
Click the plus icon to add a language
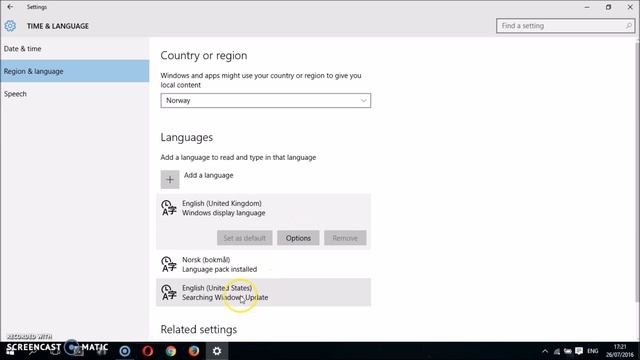[x=170, y=180]
